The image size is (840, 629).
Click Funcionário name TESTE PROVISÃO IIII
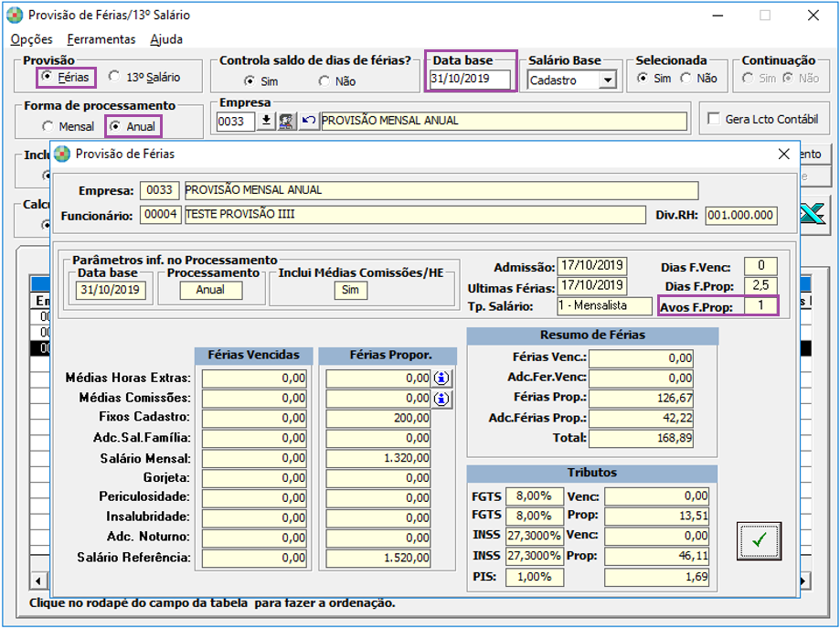(x=415, y=215)
